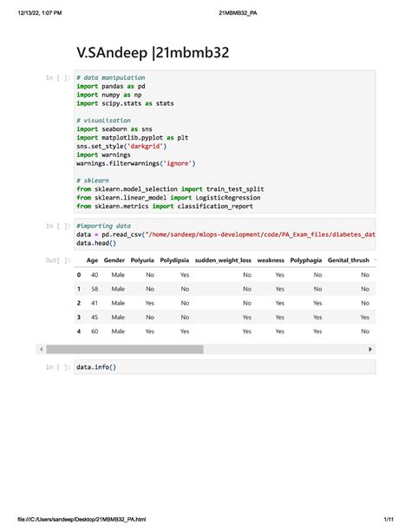Click Polyuria 'Yes' in row 2
The image size is (411, 532).
point(149,303)
